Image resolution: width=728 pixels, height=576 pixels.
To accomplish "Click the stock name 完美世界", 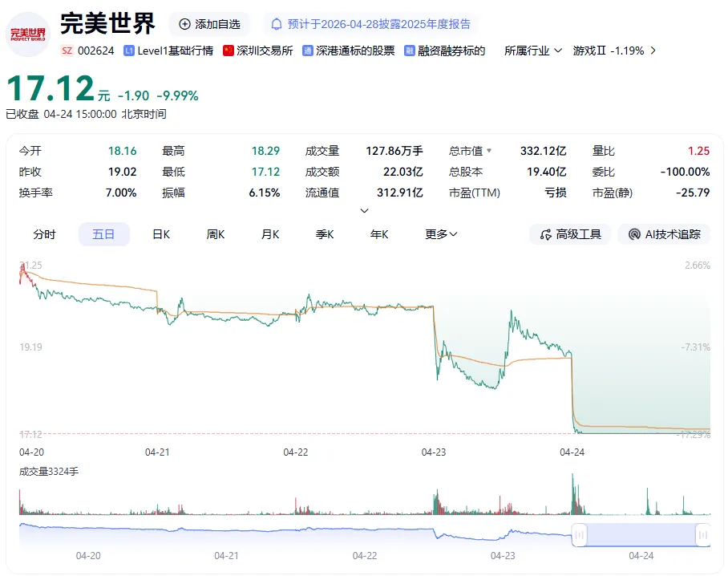I will coord(107,23).
